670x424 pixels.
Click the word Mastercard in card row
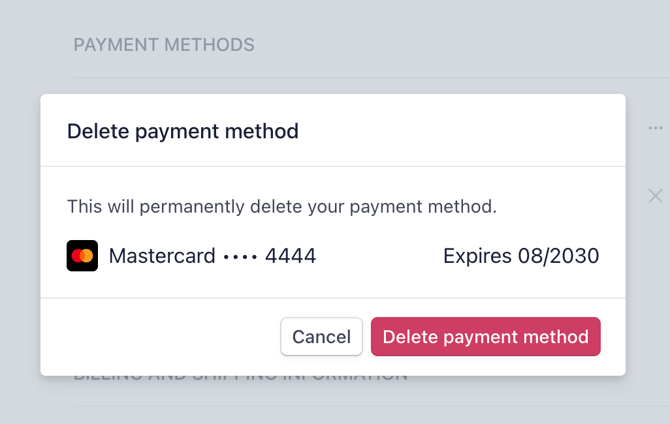(161, 256)
